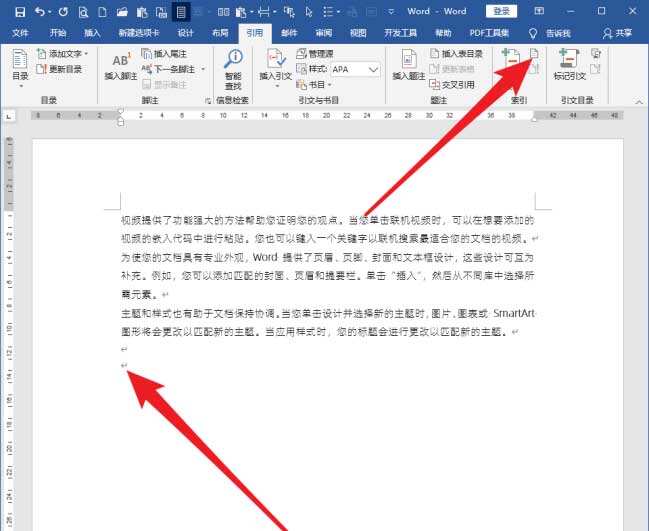Click 插入表目录 table of figures

456,54
